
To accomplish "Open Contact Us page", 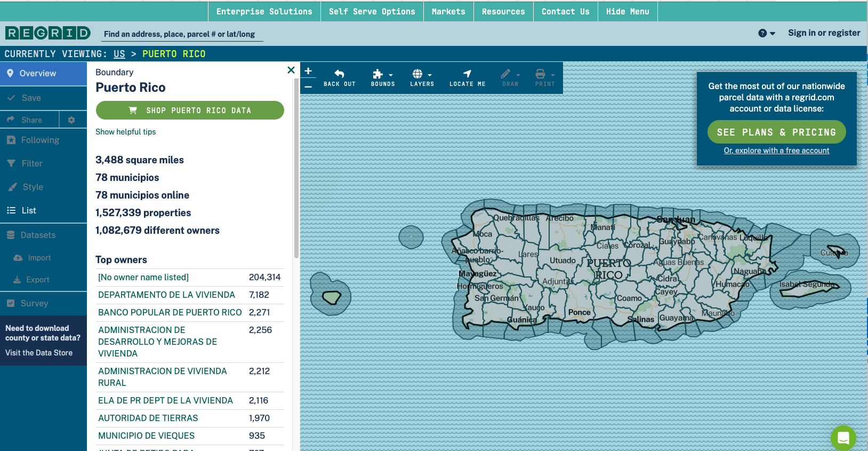I will click(x=565, y=11).
